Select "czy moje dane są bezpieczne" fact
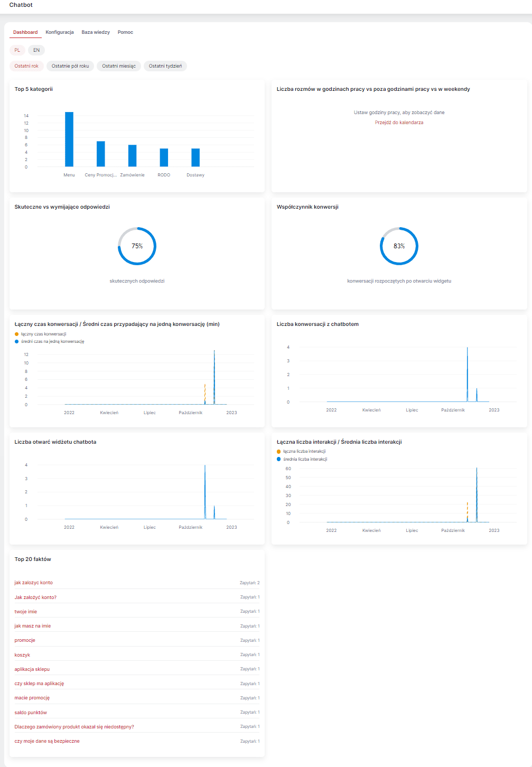The height and width of the screenshot is (767, 532). click(x=47, y=741)
